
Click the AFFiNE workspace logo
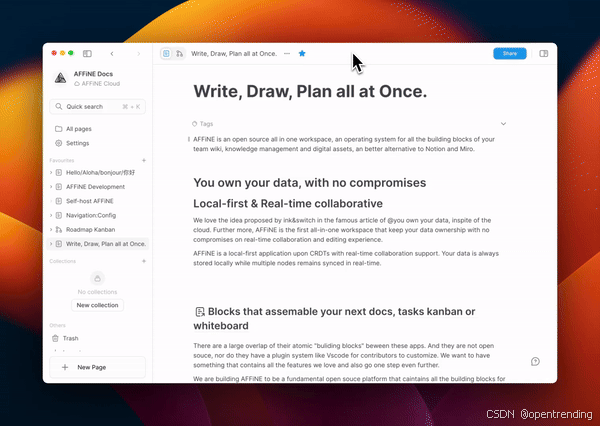click(60, 78)
